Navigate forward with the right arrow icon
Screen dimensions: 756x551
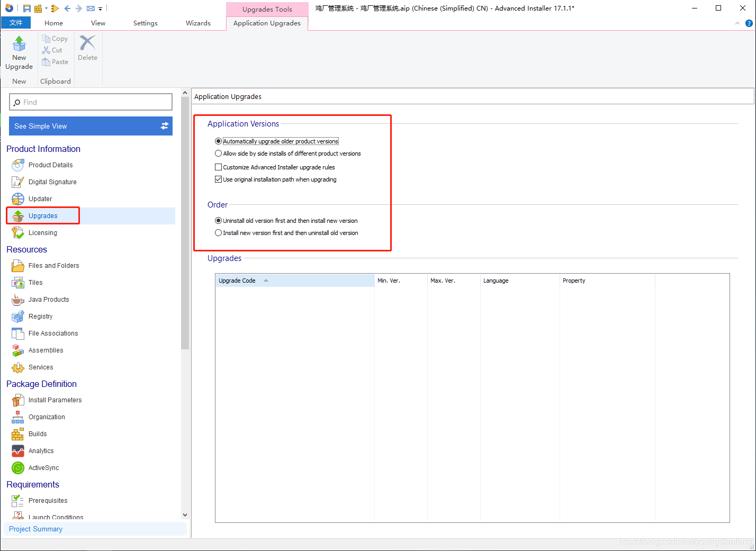click(x=78, y=8)
